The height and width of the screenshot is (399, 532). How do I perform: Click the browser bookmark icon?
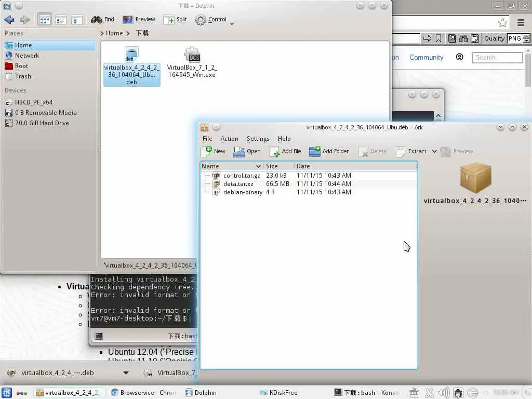tap(438, 38)
